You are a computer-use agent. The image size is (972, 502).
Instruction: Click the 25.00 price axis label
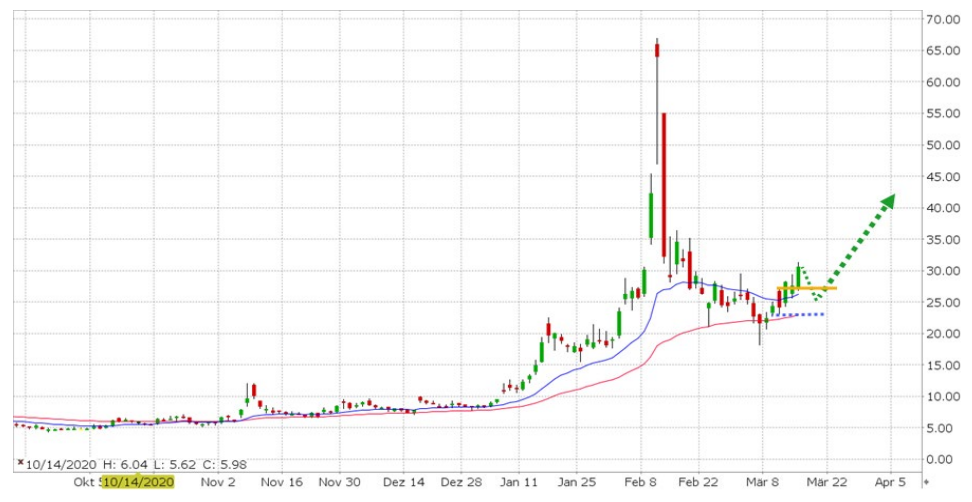(x=943, y=302)
